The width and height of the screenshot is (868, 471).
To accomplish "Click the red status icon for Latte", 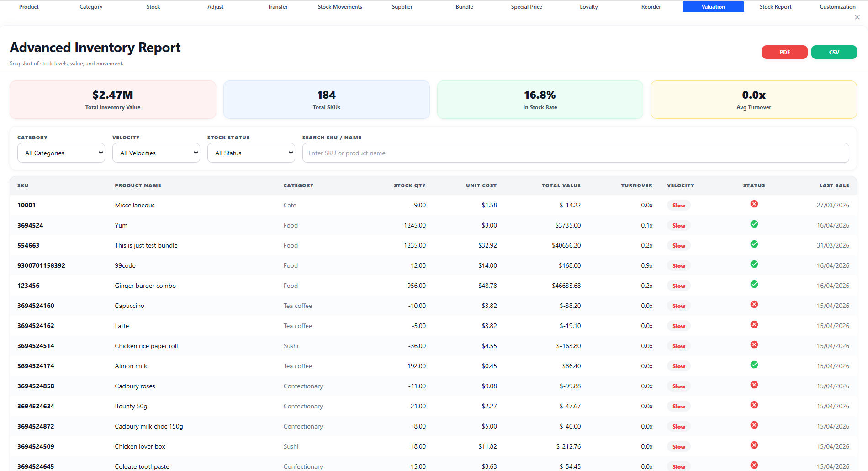I will (x=754, y=324).
